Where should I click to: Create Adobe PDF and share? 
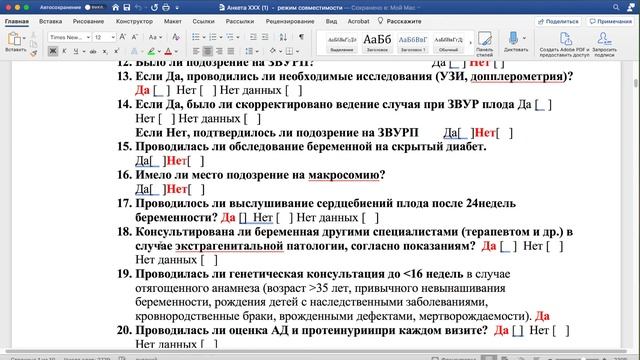[x=564, y=44]
